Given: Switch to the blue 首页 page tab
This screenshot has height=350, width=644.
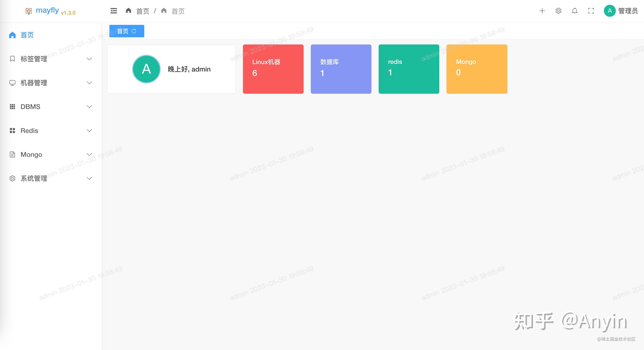Looking at the screenshot, I should click(x=127, y=31).
